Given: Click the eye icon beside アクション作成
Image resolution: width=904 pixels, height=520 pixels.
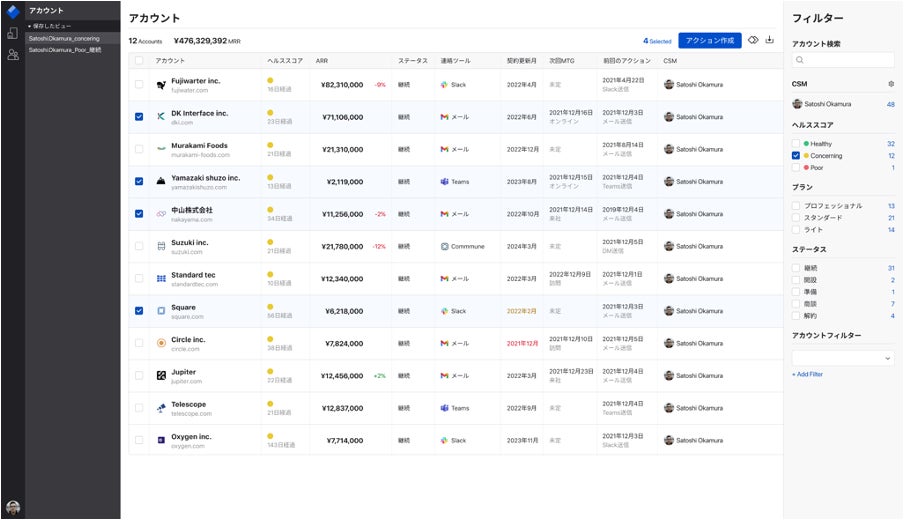Looking at the screenshot, I should coord(753,41).
